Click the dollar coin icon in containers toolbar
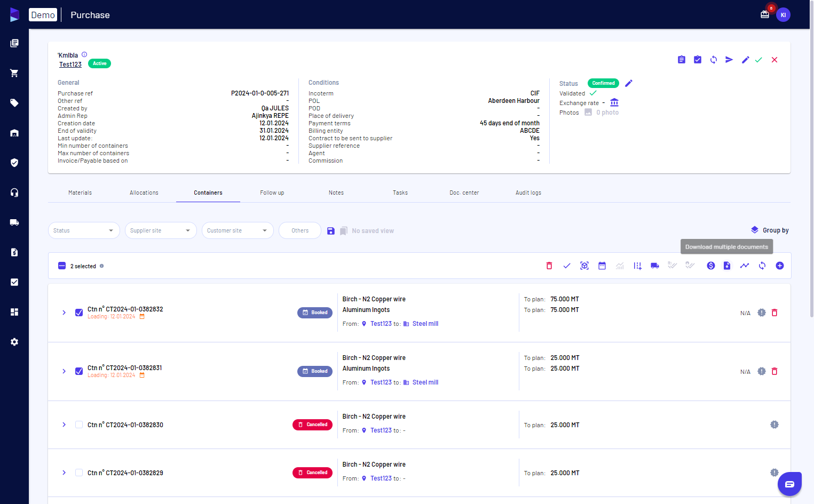This screenshot has width=814, height=504. (x=711, y=266)
